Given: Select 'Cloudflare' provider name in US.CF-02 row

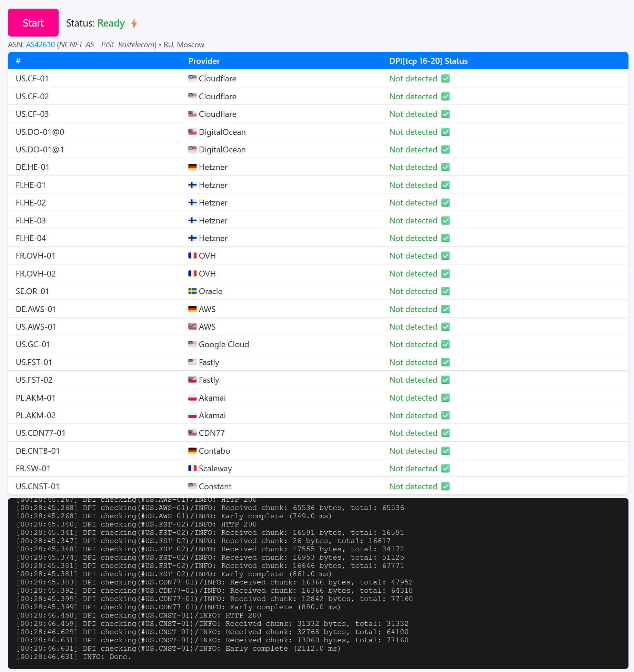Looking at the screenshot, I should tap(218, 97).
